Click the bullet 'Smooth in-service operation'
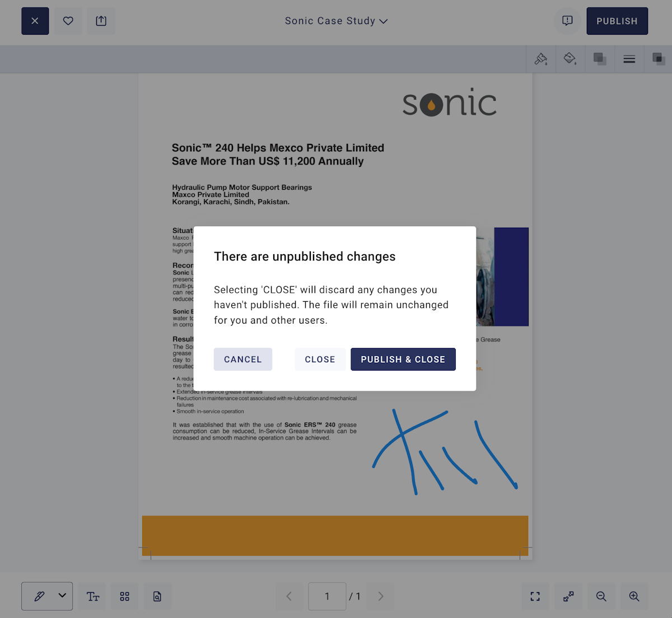 click(210, 411)
